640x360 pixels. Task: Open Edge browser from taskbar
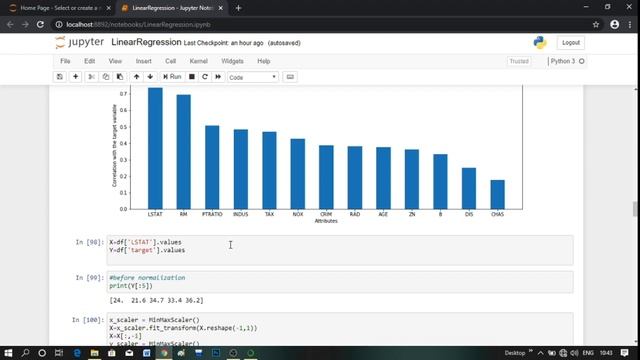pyautogui.click(x=77, y=353)
